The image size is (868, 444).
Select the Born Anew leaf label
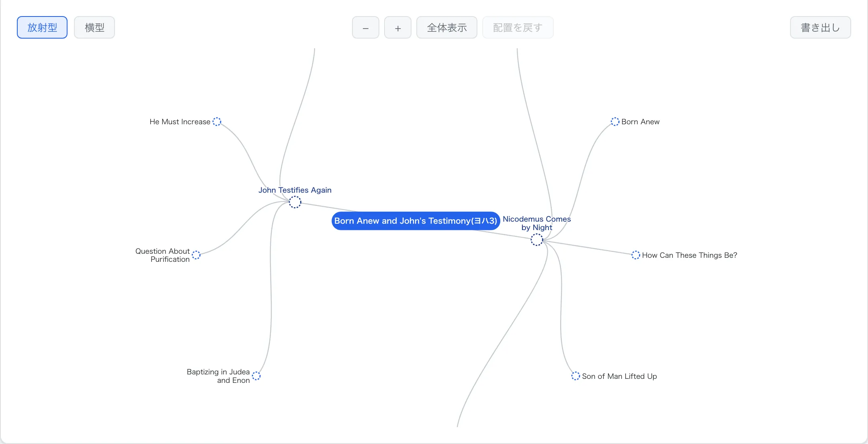tap(641, 121)
